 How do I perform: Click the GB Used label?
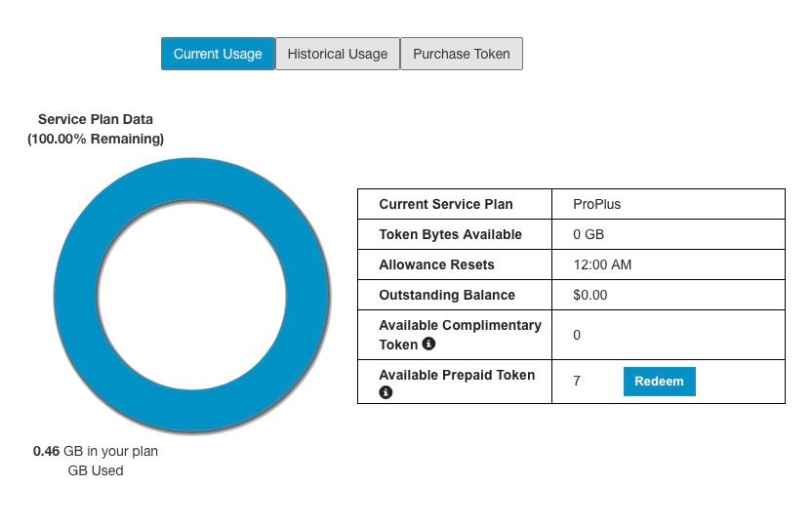tap(96, 470)
